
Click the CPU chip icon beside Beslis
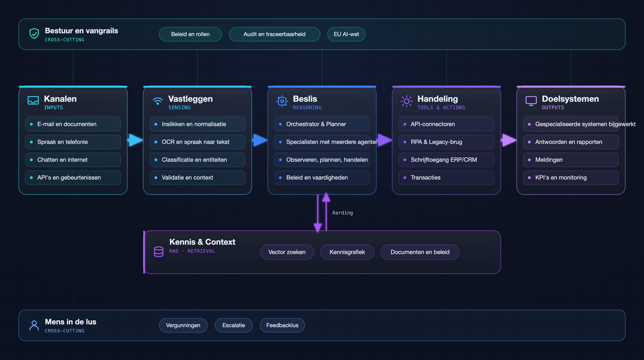pos(282,101)
